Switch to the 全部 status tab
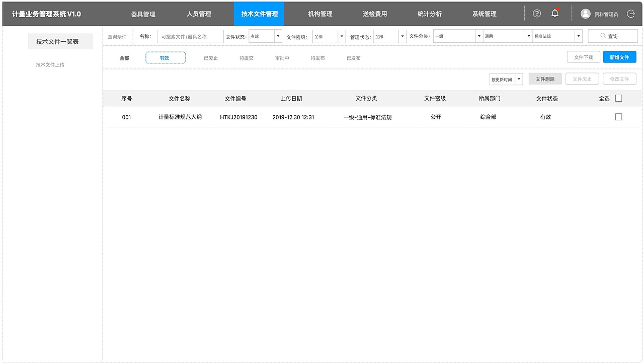Viewport: 644px width, 364px height. 124,58
